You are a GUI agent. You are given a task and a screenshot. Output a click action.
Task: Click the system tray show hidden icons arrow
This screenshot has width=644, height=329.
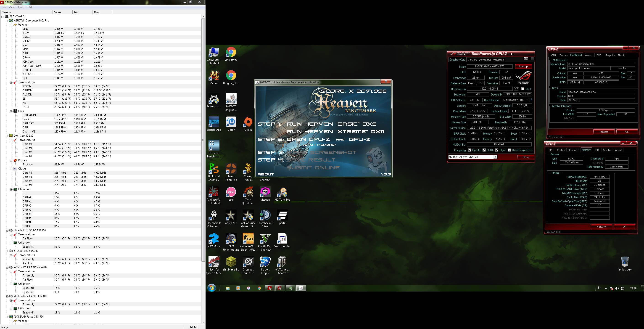606,288
